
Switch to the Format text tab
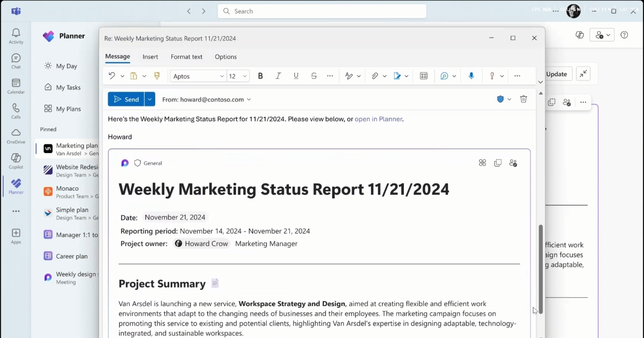(187, 57)
